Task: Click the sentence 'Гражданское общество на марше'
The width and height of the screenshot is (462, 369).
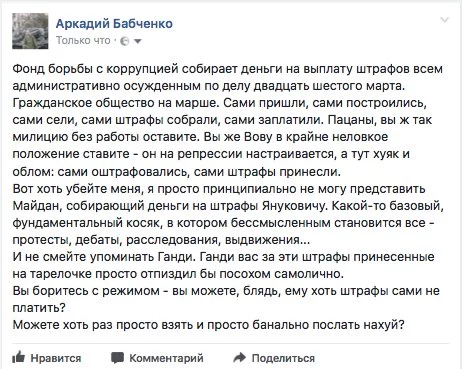Action: point(115,103)
